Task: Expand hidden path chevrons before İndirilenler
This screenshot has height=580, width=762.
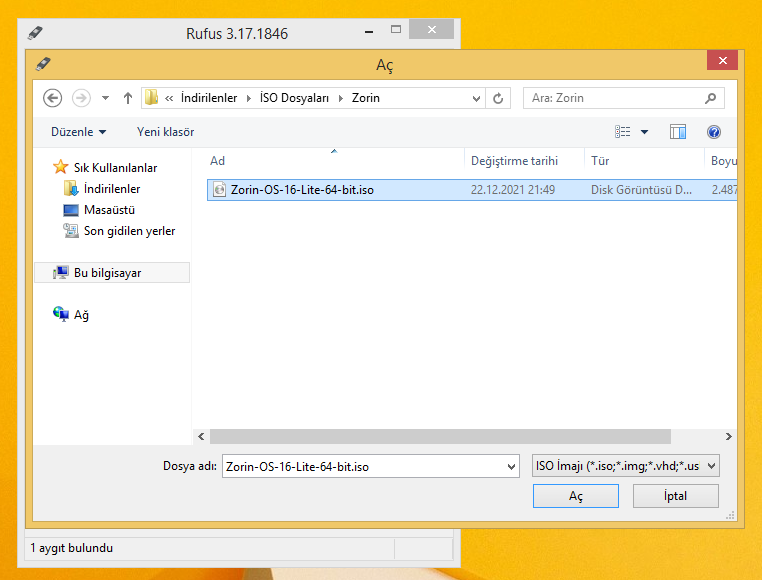Action: (x=169, y=98)
